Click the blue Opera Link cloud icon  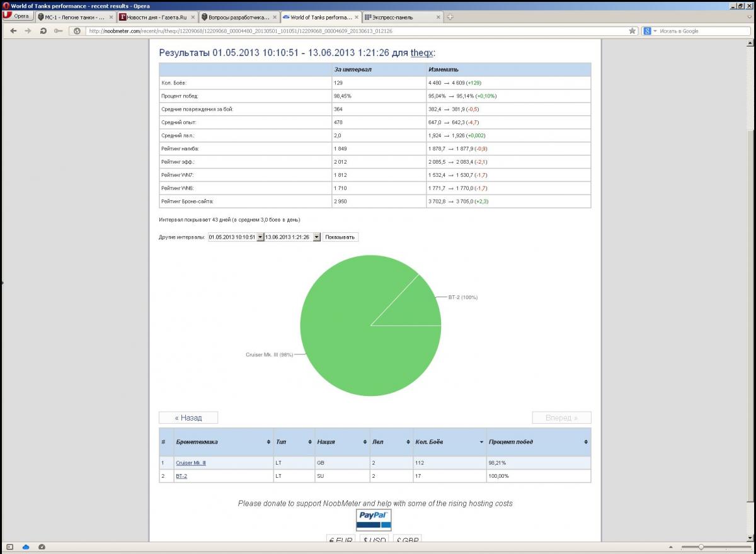pyautogui.click(x=26, y=546)
